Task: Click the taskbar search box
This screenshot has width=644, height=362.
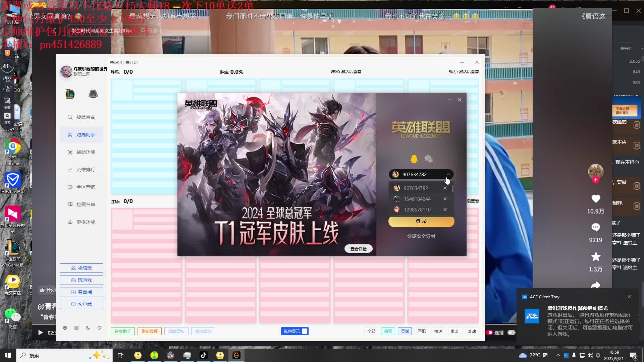Action: coord(64,355)
